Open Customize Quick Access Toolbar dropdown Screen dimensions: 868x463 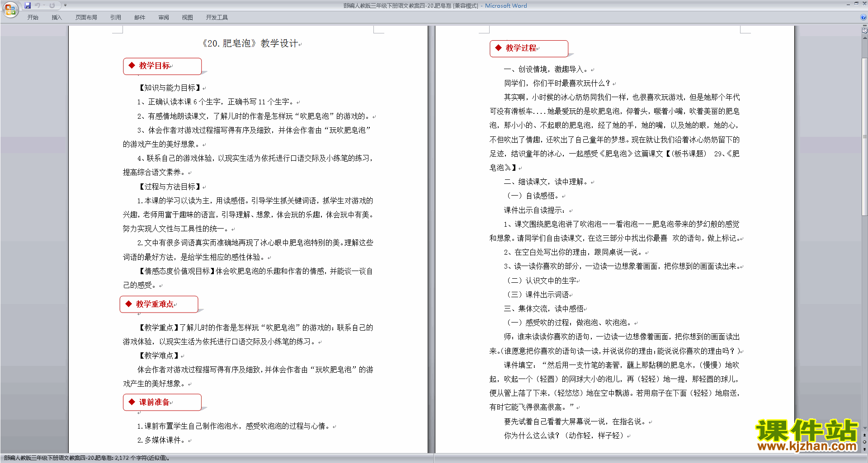pyautogui.click(x=65, y=5)
